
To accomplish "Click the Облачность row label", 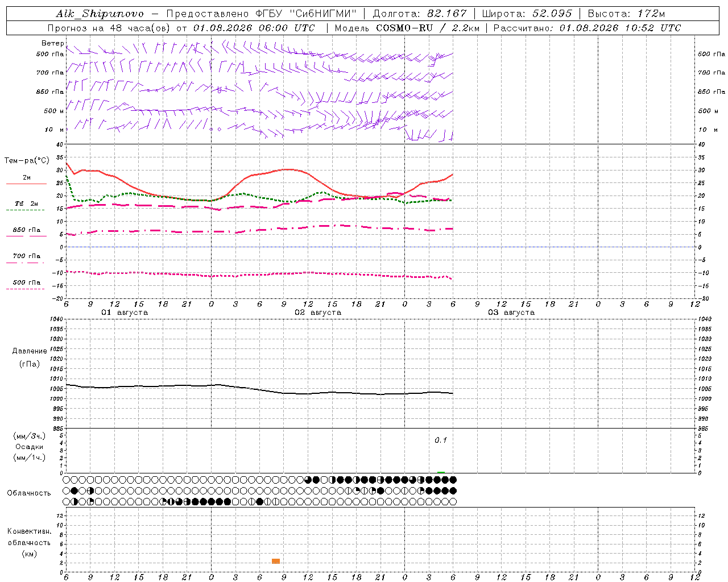I will (29, 493).
